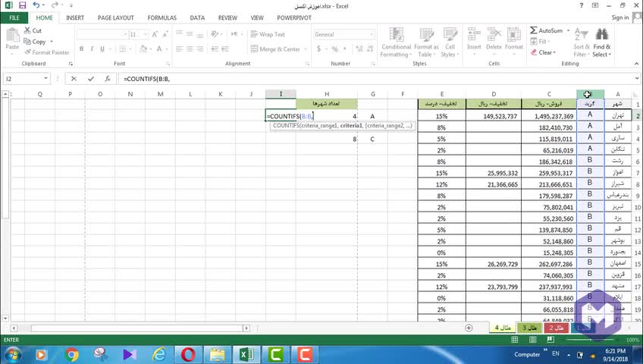
Task: Collapse the ribbon with the chevron
Action: [x=636, y=64]
